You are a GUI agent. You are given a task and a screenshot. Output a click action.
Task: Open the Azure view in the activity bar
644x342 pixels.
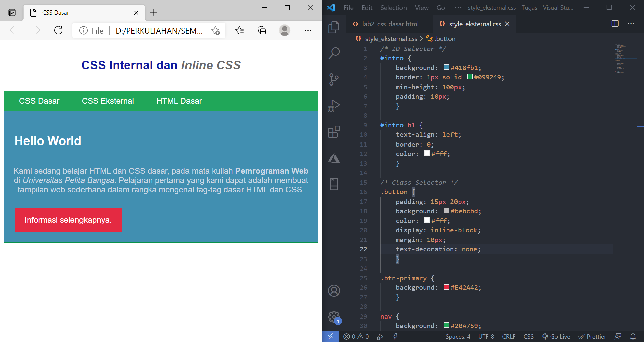[x=334, y=158]
